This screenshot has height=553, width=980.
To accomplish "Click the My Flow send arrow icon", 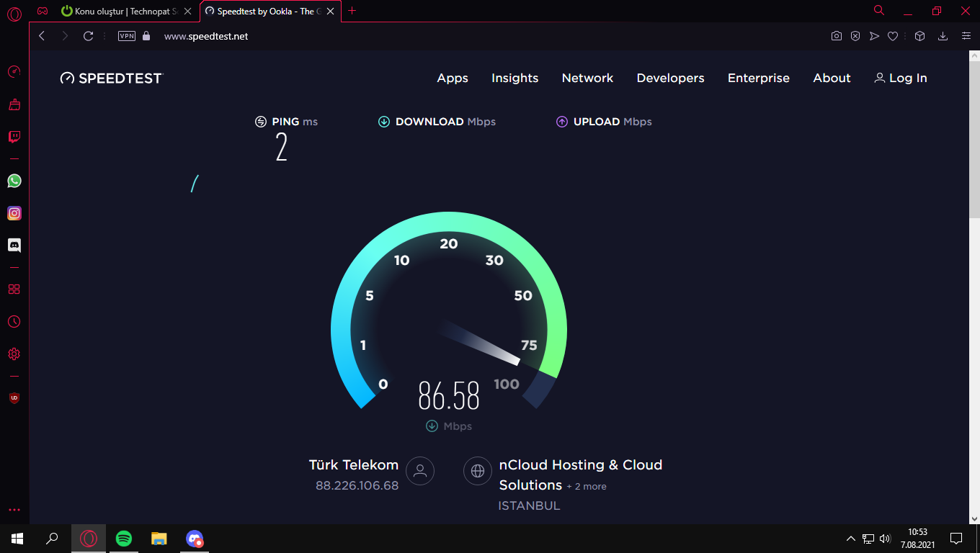I will pyautogui.click(x=874, y=36).
